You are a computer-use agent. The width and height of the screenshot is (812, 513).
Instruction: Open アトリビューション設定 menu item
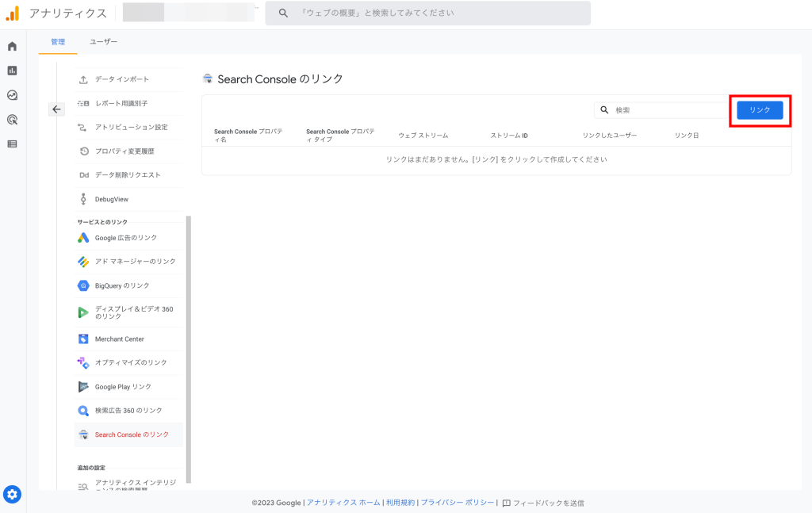(x=128, y=128)
